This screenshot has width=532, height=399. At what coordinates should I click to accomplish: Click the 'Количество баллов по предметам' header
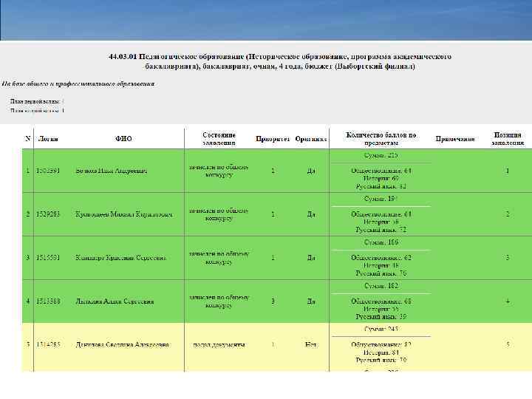coord(381,139)
